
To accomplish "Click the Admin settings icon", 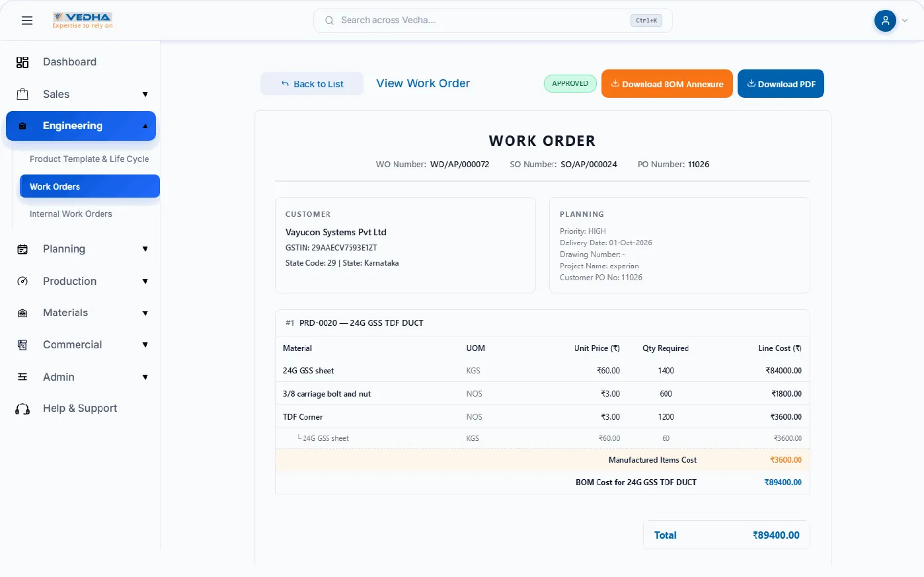I will pos(22,377).
